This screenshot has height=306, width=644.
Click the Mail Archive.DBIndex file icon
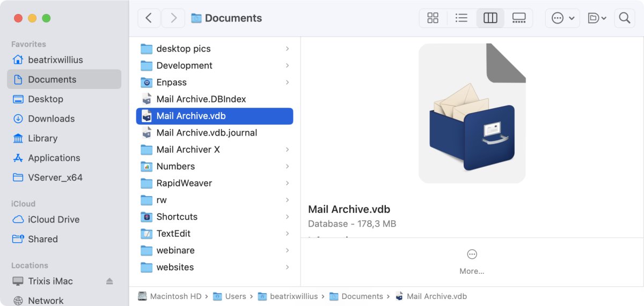pyautogui.click(x=147, y=99)
